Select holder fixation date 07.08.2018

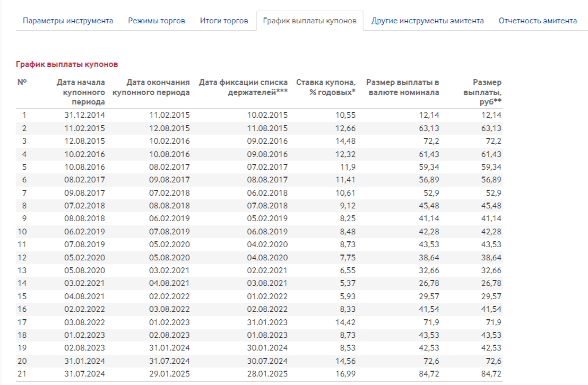[267, 205]
